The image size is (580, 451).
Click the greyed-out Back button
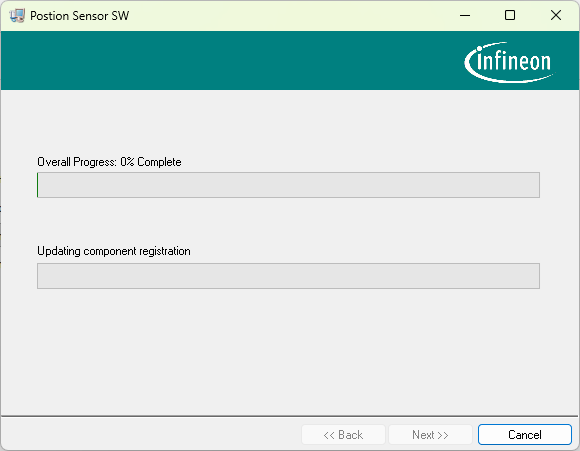tap(343, 434)
